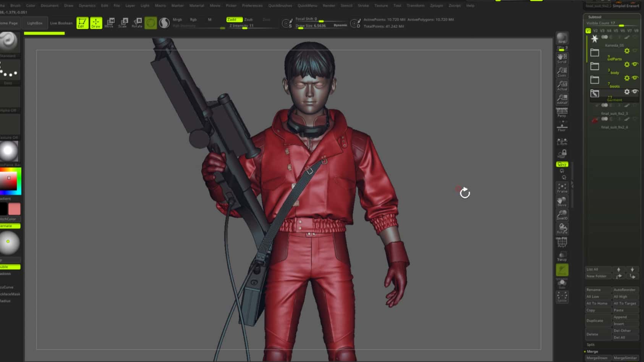
Task: Open oldParts folder gear settings
Action: 627,51
